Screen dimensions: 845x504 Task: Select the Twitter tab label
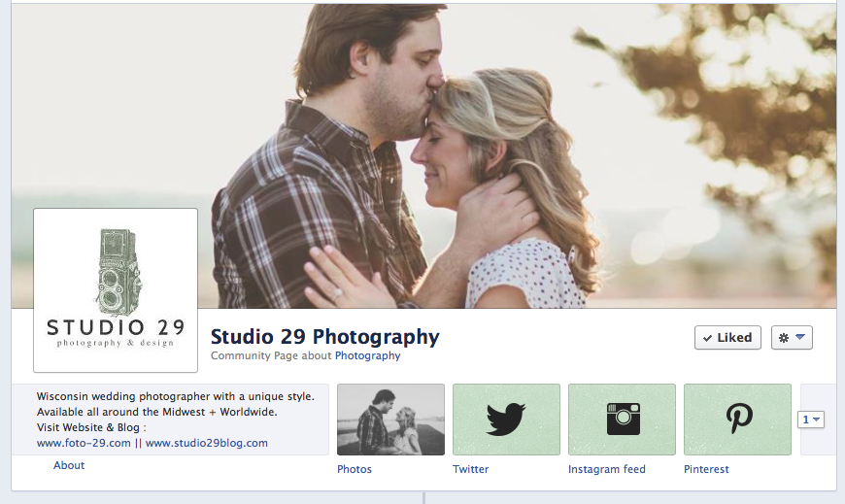tap(470, 469)
